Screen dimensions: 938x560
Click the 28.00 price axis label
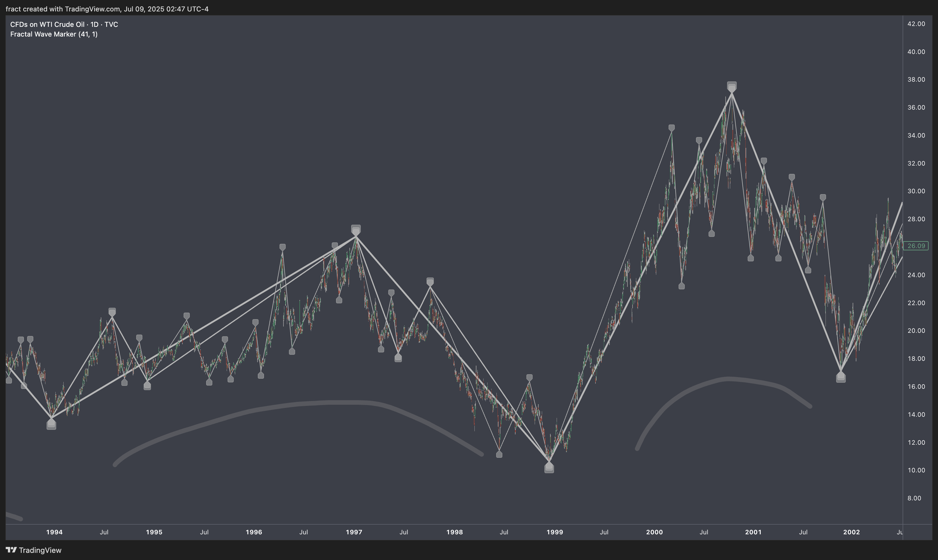click(x=916, y=219)
